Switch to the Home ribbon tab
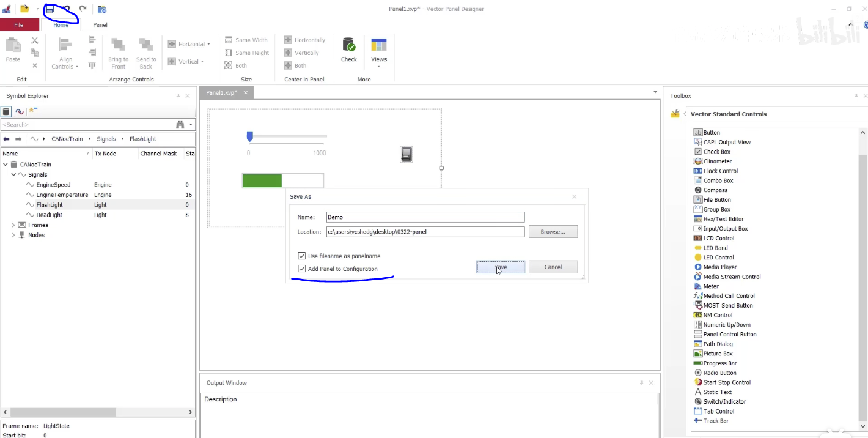This screenshot has width=868, height=438. pos(61,25)
